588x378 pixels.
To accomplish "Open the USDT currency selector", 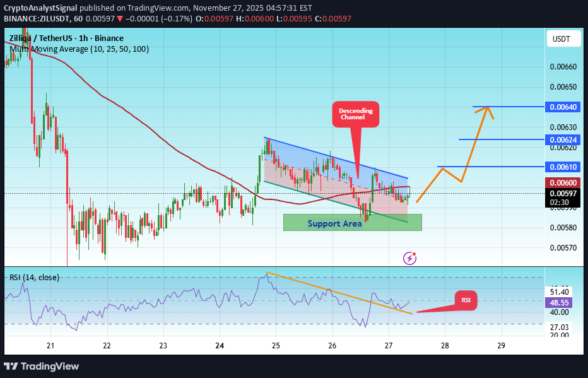I will click(563, 38).
